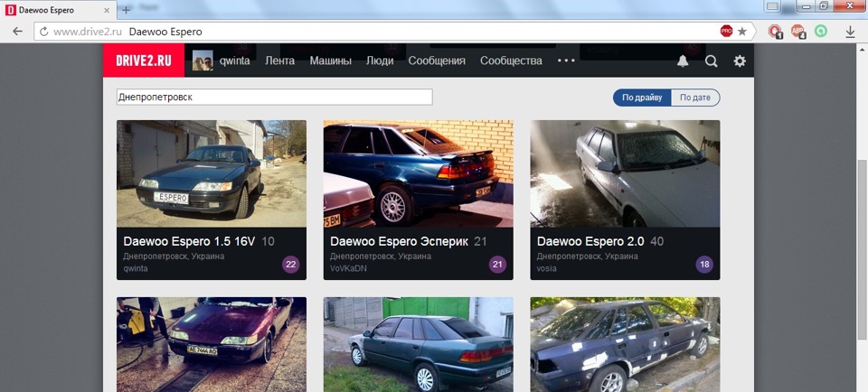Open photo of green Espero near green gate

(419, 344)
